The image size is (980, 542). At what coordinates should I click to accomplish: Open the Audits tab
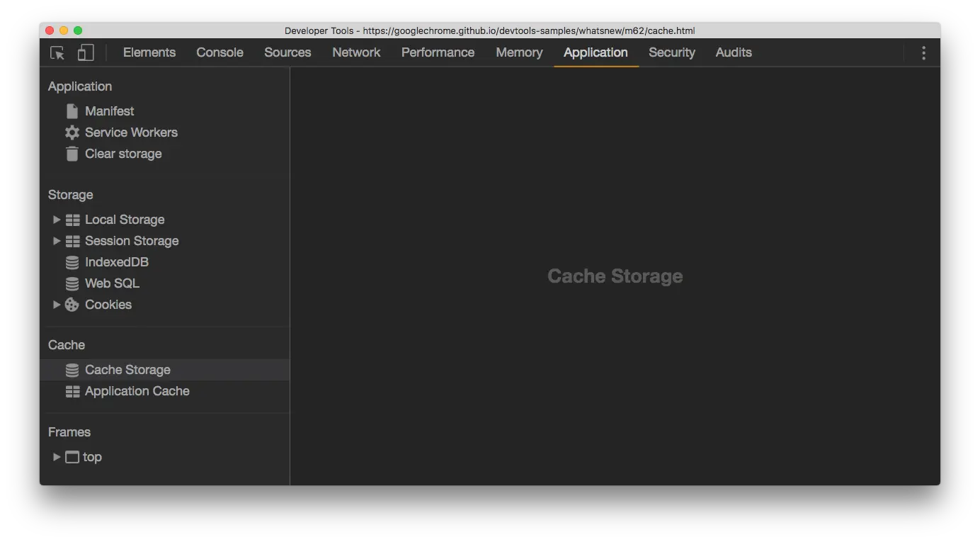733,52
